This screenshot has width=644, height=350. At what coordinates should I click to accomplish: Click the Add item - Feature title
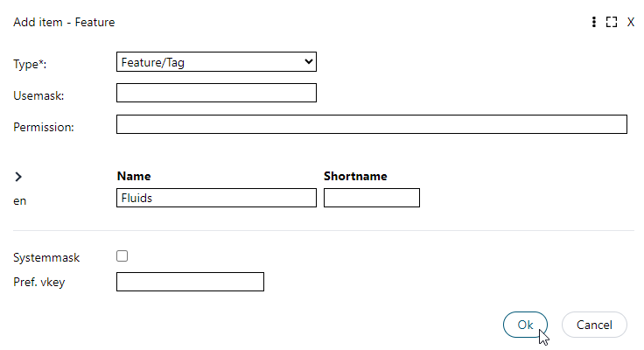[64, 22]
